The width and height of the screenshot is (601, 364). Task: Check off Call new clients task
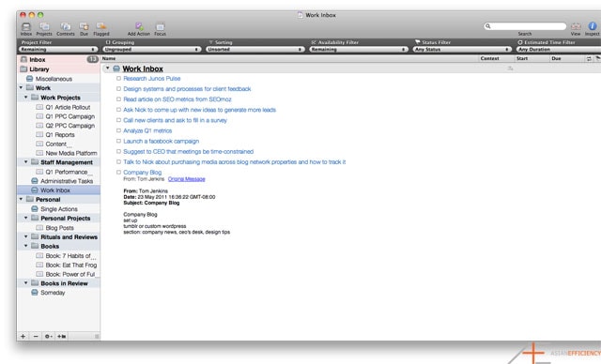118,120
